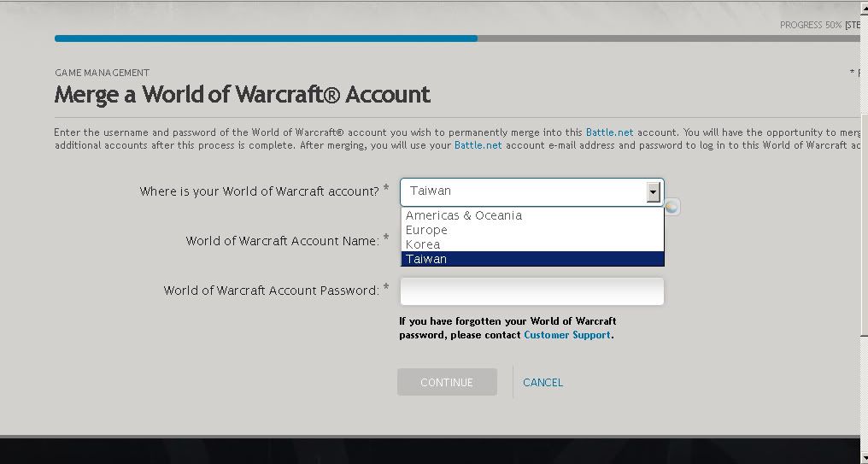
Task: Click 'World of Warcraft Account Password:' label
Action: click(x=272, y=291)
